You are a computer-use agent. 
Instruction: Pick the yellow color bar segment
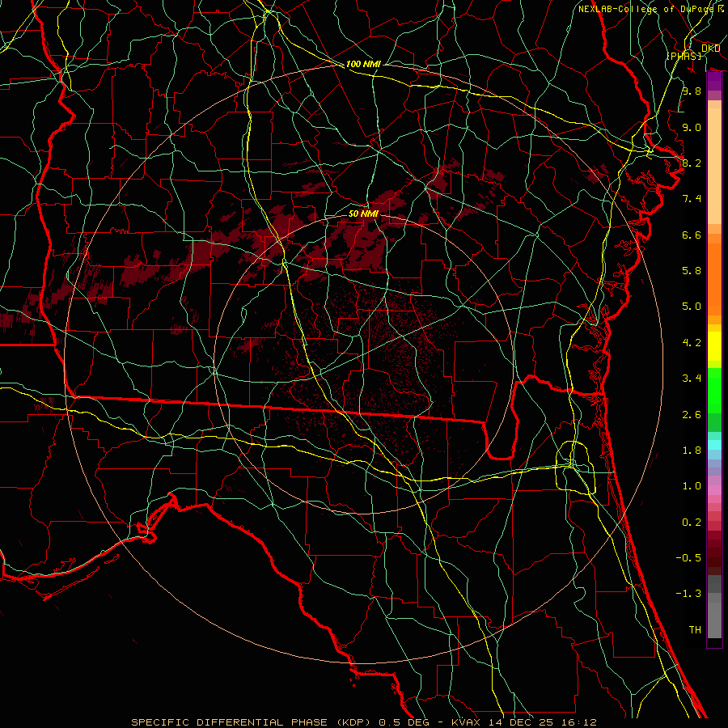tap(714, 345)
